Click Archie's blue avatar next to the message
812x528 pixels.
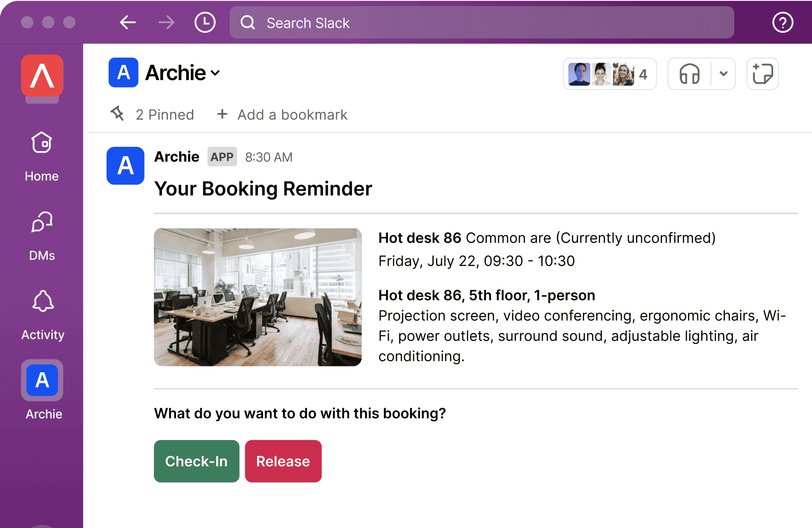coord(125,166)
